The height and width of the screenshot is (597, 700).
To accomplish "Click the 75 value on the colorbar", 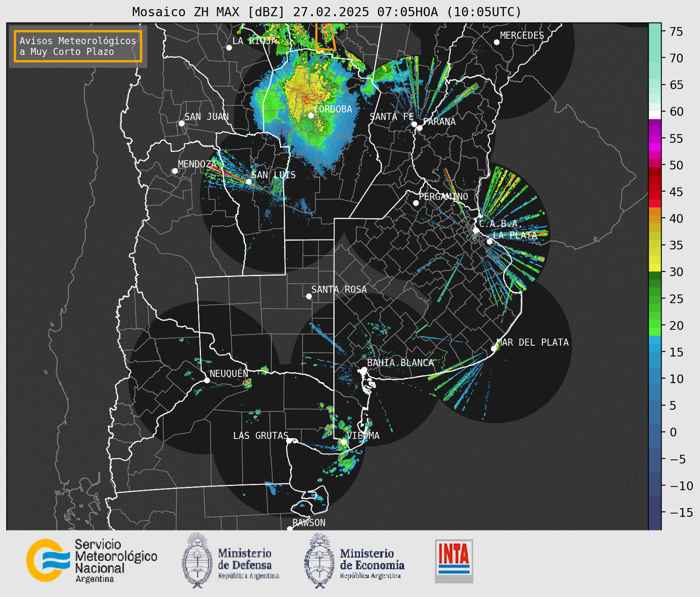I will 676,32.
